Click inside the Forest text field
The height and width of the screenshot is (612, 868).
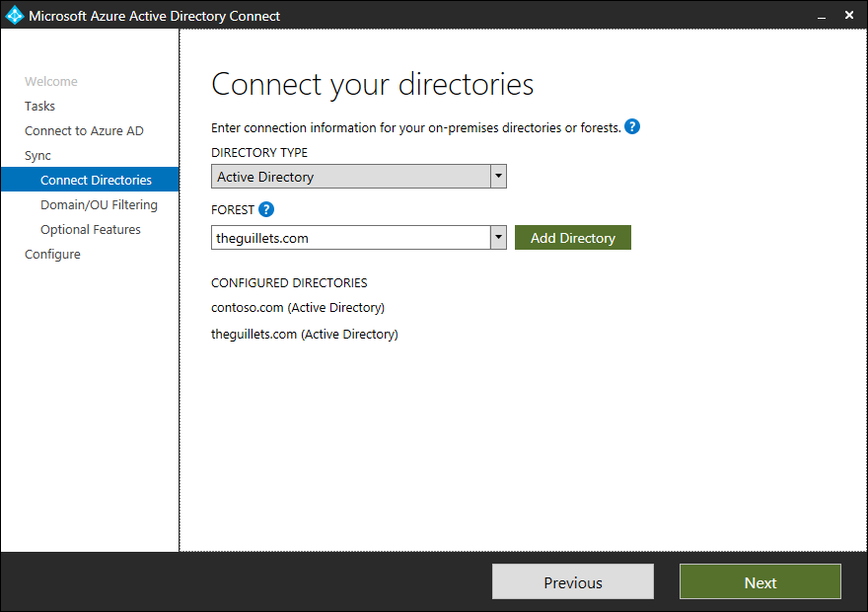pos(345,237)
